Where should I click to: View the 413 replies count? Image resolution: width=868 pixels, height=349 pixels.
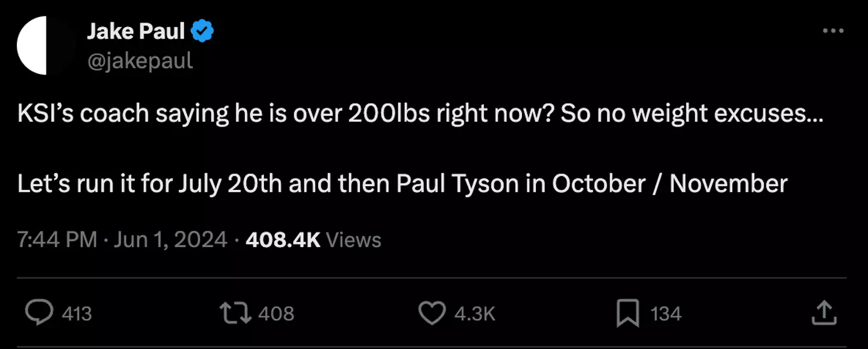(76, 313)
